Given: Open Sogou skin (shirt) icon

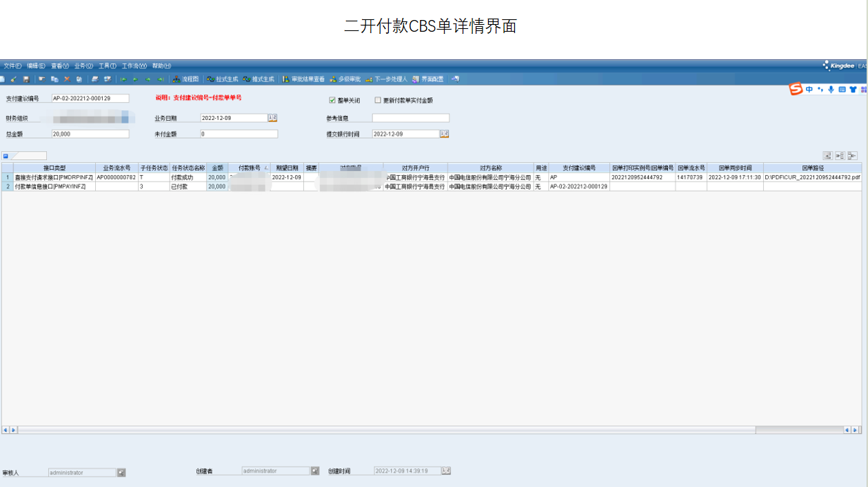Looking at the screenshot, I should click(x=853, y=89).
